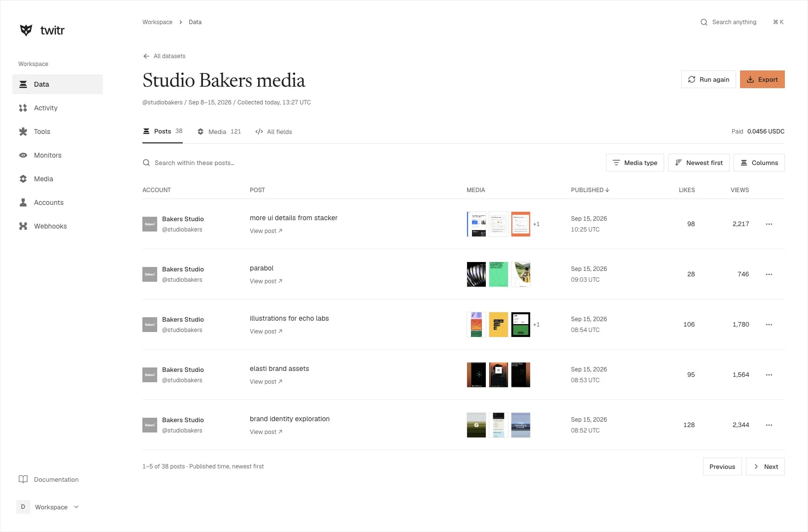Screen dimensions: 808x532
Task: Open row options for 'illustrations for echo labs'
Action: 769,325
